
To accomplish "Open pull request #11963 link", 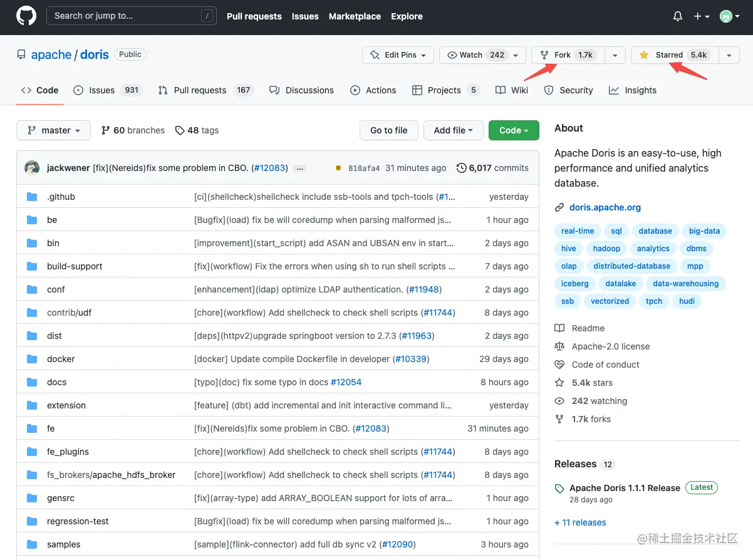I will [x=417, y=336].
